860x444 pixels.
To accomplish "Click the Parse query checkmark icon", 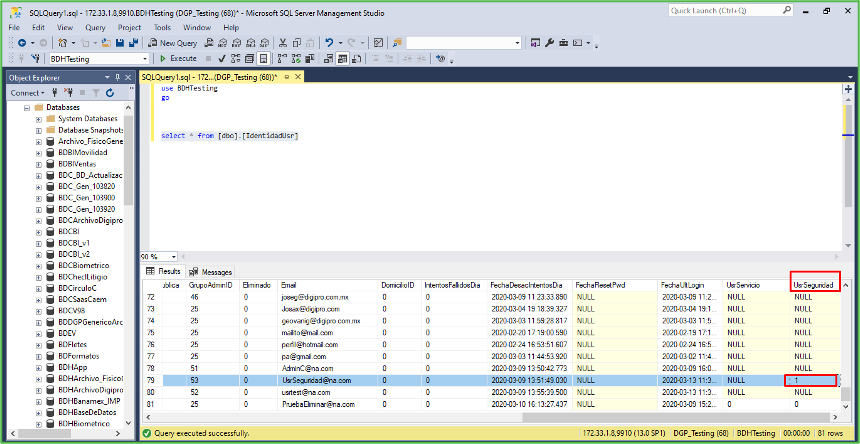I will click(x=224, y=59).
